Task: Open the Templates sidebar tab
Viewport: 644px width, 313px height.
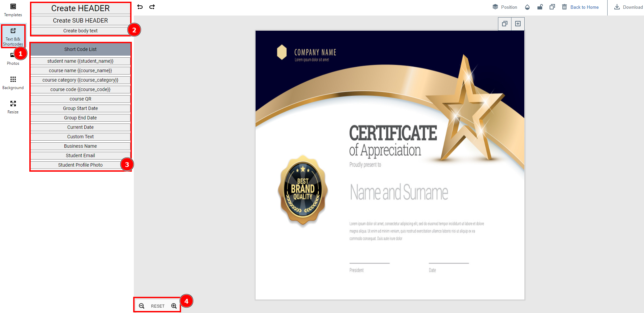Action: (x=13, y=10)
